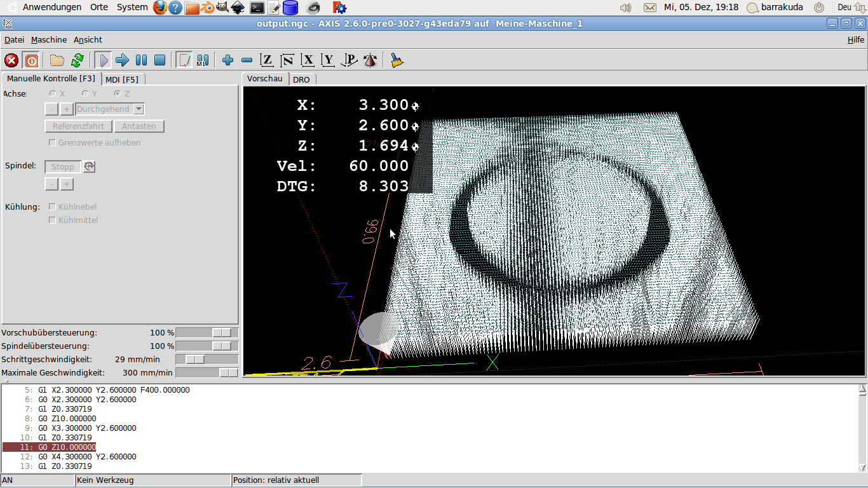Clear the live plot with broom icon

(397, 60)
